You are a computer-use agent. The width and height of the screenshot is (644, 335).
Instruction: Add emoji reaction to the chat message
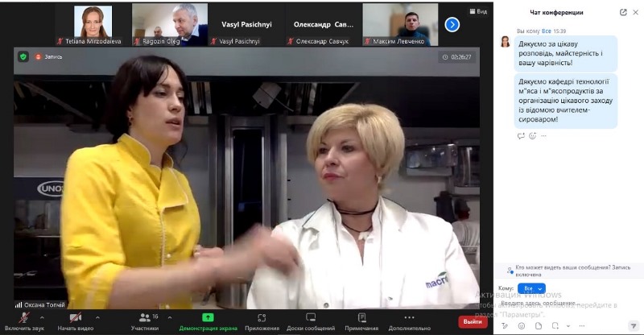tap(532, 136)
